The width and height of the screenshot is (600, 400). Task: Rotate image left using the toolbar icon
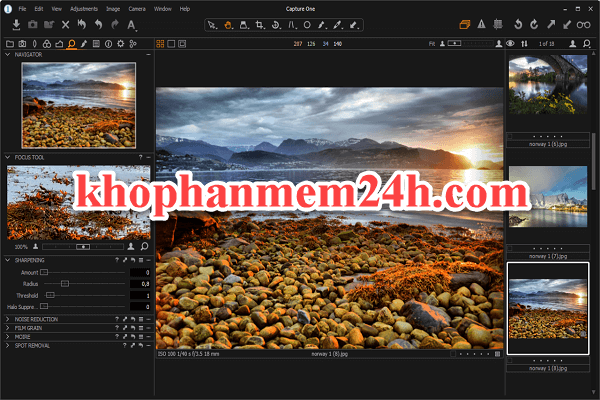(x=516, y=24)
